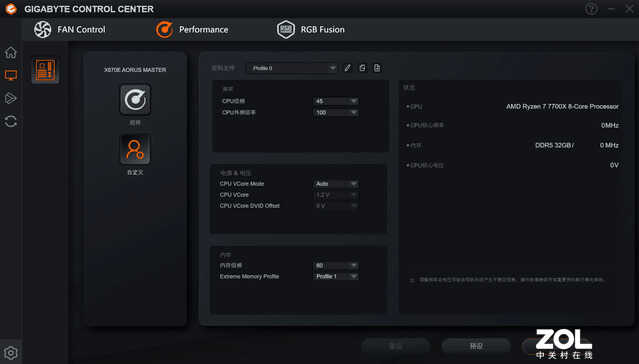Open the CPU ratio dropdown showing 45
The image size is (639, 364).
tap(336, 101)
